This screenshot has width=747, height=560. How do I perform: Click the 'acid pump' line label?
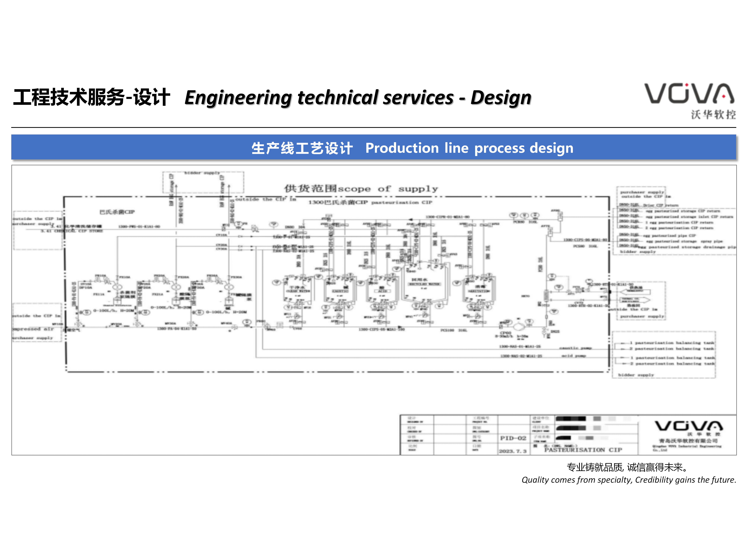[574, 356]
